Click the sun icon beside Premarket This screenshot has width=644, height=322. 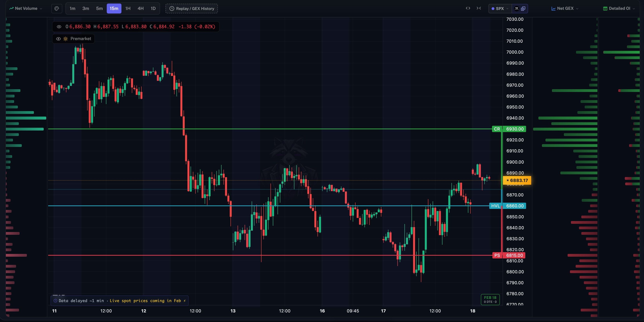(65, 39)
